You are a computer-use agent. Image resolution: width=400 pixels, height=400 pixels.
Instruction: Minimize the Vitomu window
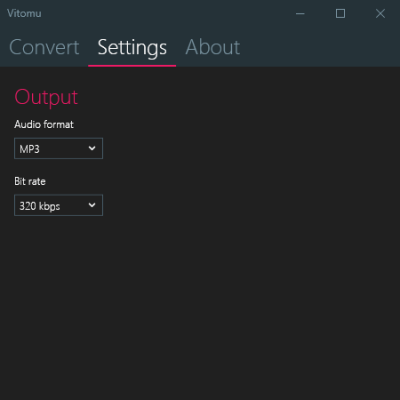[x=300, y=14]
